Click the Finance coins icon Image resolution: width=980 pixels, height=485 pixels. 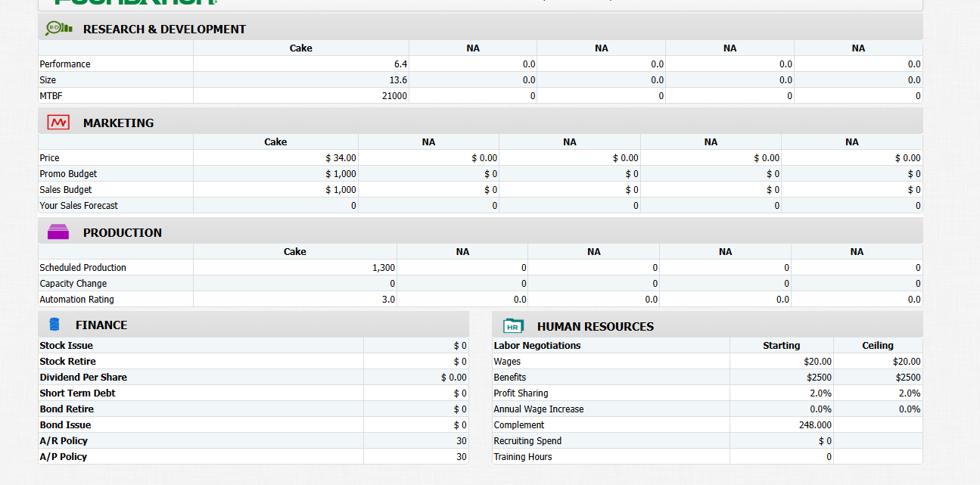pyautogui.click(x=52, y=325)
